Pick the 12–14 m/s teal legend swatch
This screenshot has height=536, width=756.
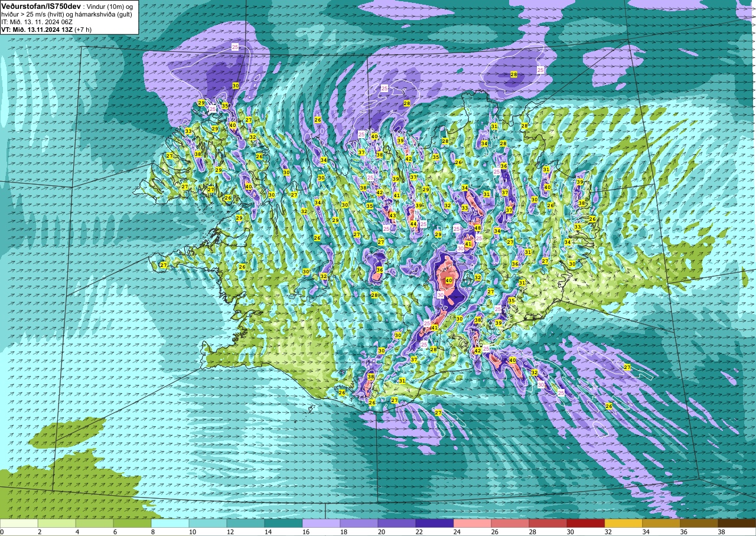[246, 523]
